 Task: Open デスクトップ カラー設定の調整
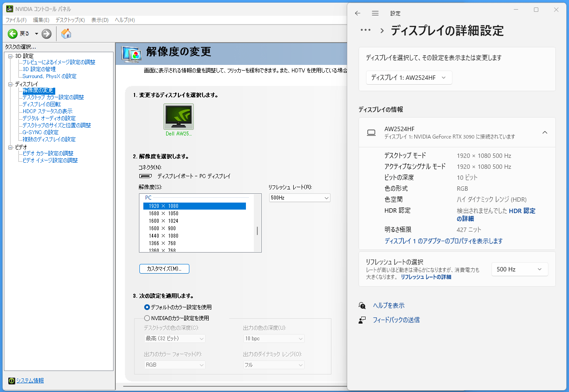click(53, 97)
